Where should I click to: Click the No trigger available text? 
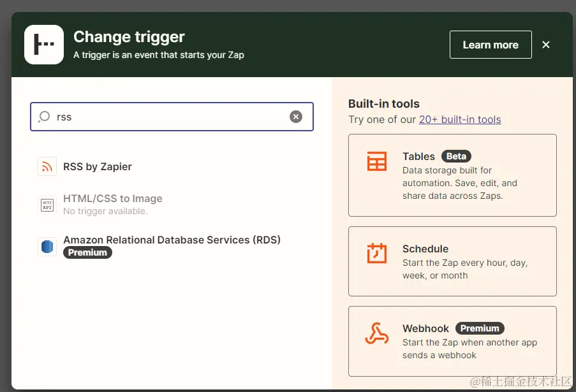click(105, 212)
